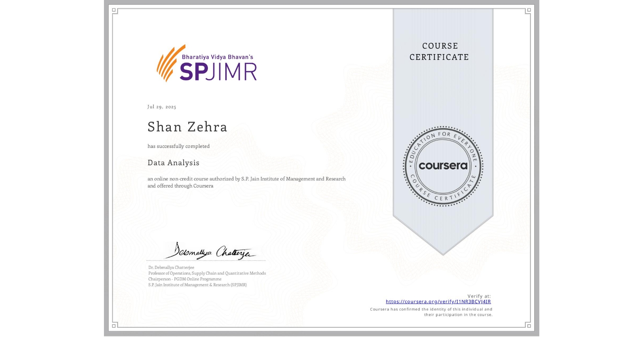The image size is (644, 337).
Task: Click the date 'Jul 29, 2025'
Action: pyautogui.click(x=161, y=107)
